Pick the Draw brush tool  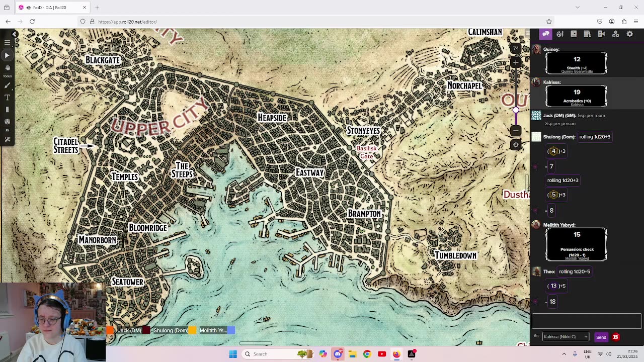pos(7,85)
